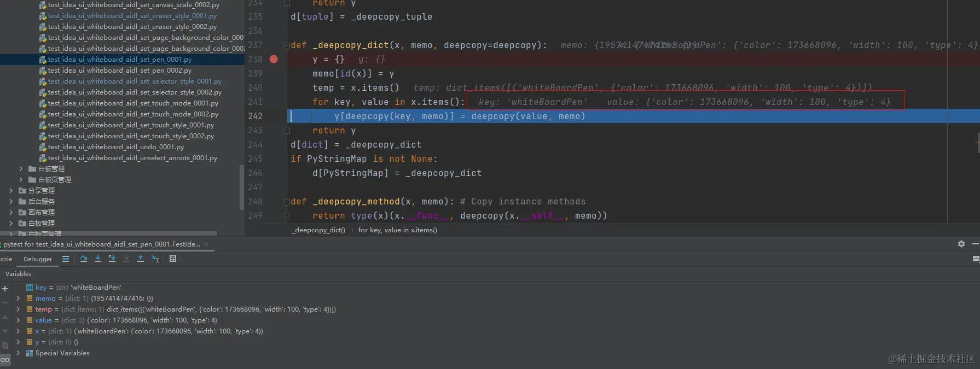The width and height of the screenshot is (980, 369).
Task: Expand the Special Variables node
Action: (18, 353)
